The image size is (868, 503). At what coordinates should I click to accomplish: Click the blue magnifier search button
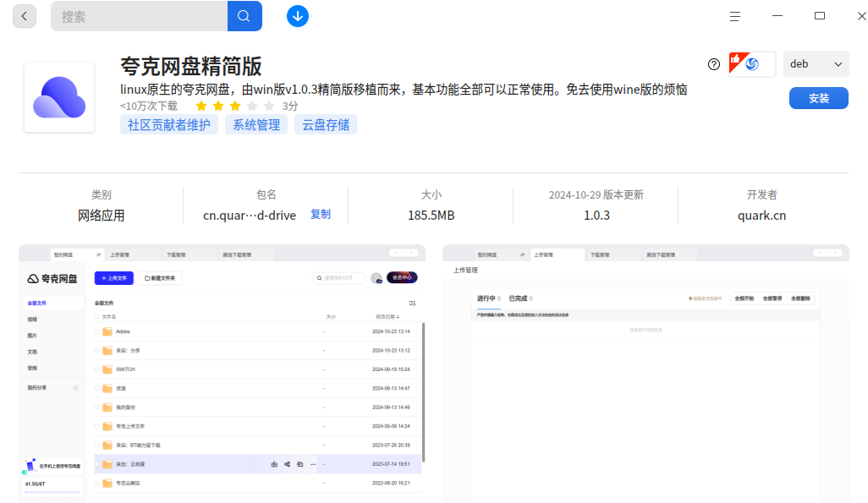[244, 16]
